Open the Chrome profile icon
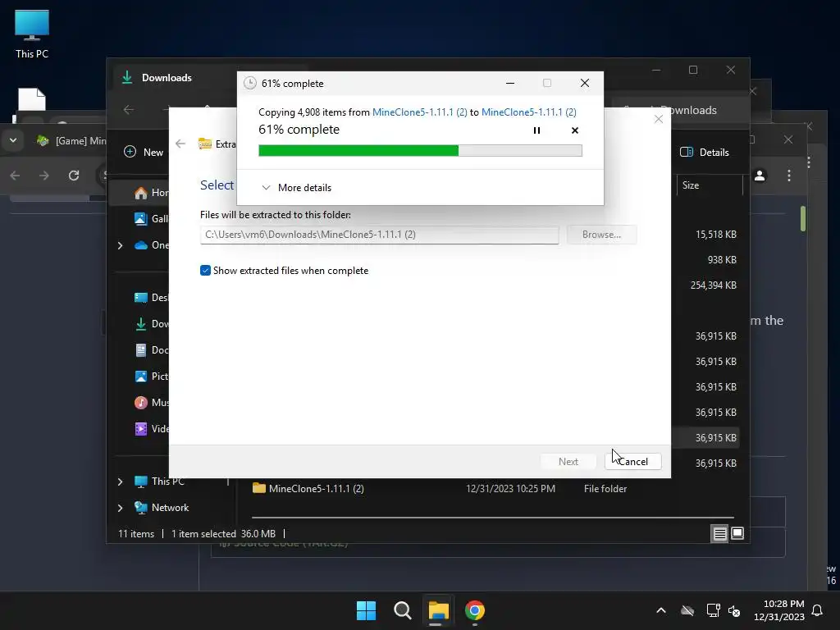The image size is (840, 630). click(x=760, y=176)
